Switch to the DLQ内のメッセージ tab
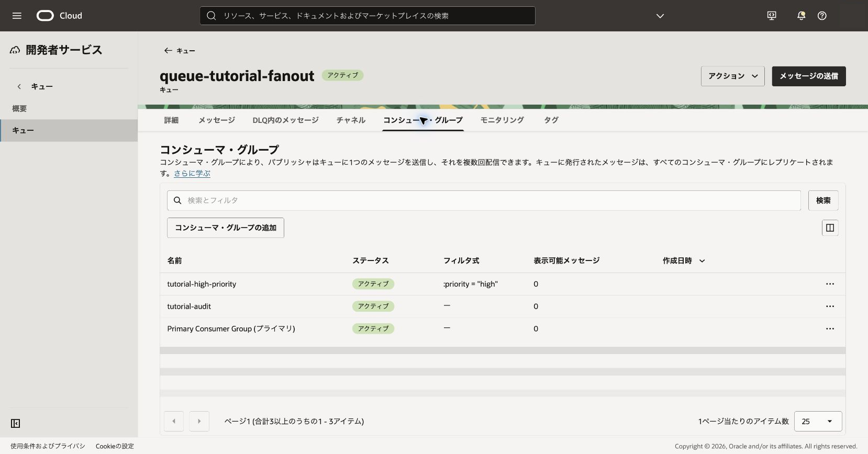 (x=285, y=120)
